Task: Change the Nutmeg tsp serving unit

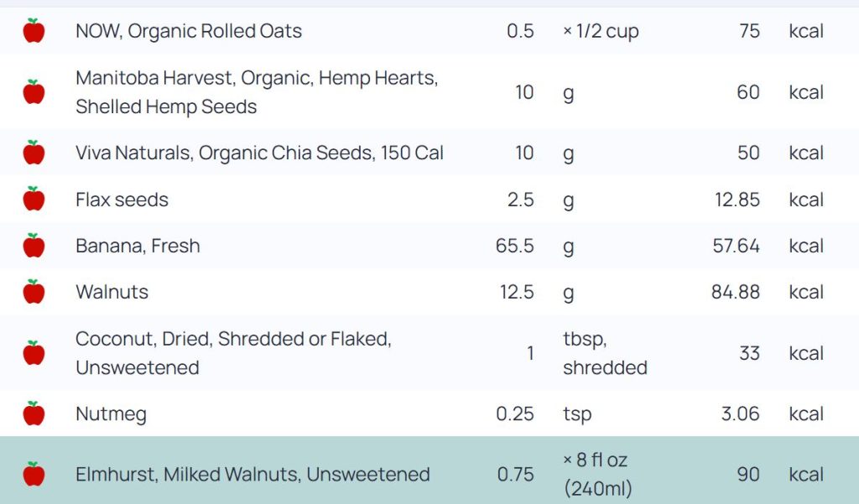Action: pos(577,413)
